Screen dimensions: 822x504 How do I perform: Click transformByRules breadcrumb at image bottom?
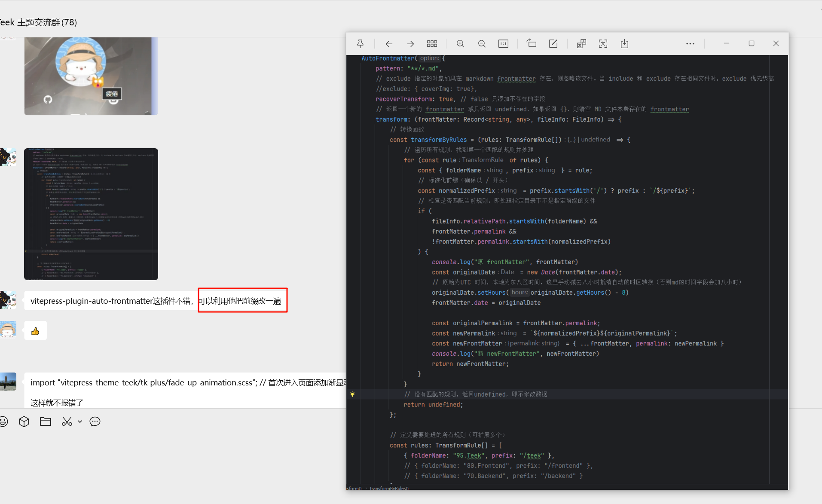(389, 488)
